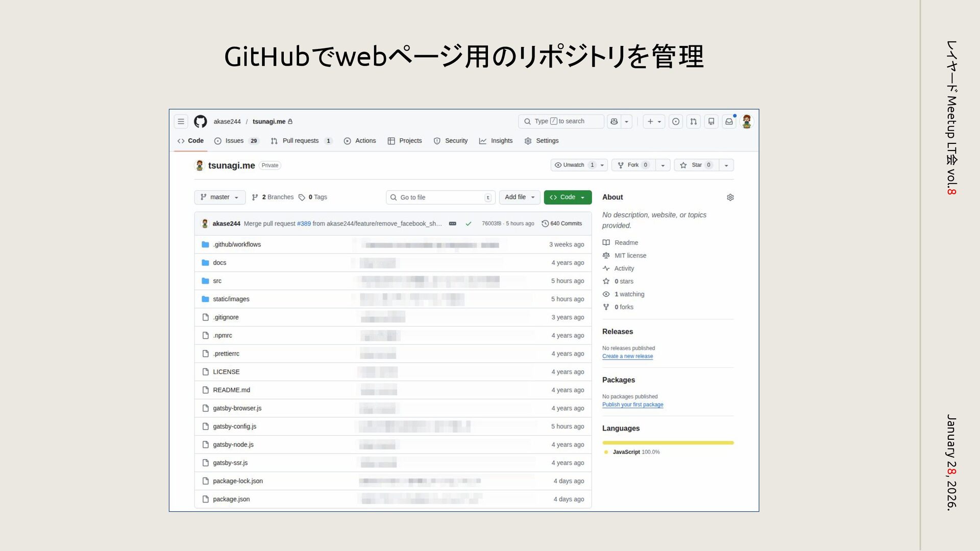Click the About settings gear icon
Viewport: 980px width, 551px height.
(x=730, y=197)
